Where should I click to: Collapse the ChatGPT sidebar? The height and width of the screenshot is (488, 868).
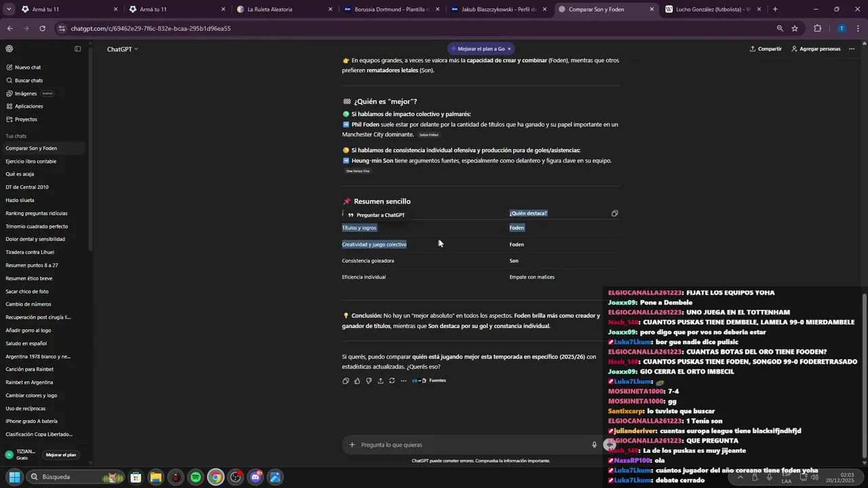(77, 49)
